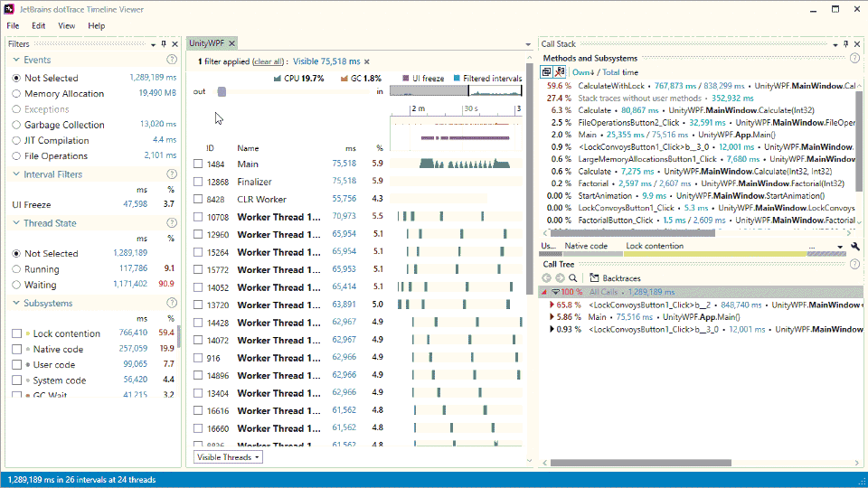Click the help icon next to Events

coord(172,60)
